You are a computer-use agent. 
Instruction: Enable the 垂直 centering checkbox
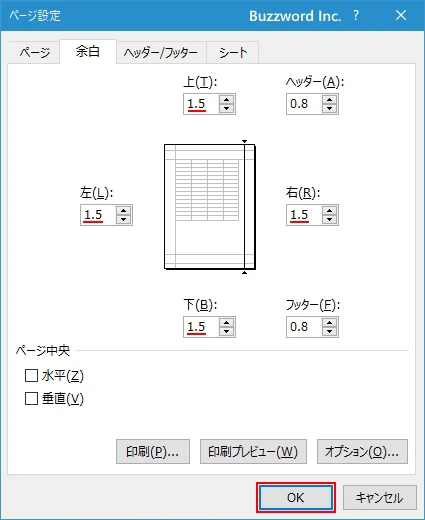click(x=31, y=398)
